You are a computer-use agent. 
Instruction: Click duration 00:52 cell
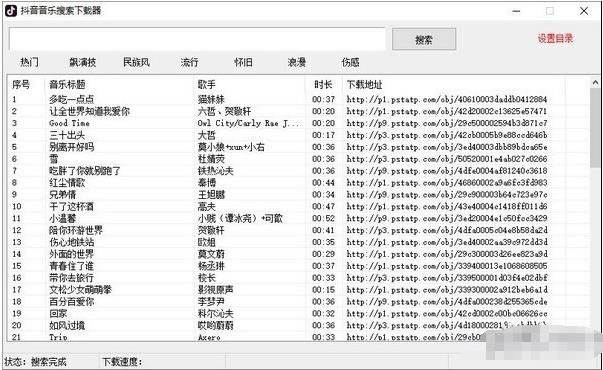[x=323, y=218]
